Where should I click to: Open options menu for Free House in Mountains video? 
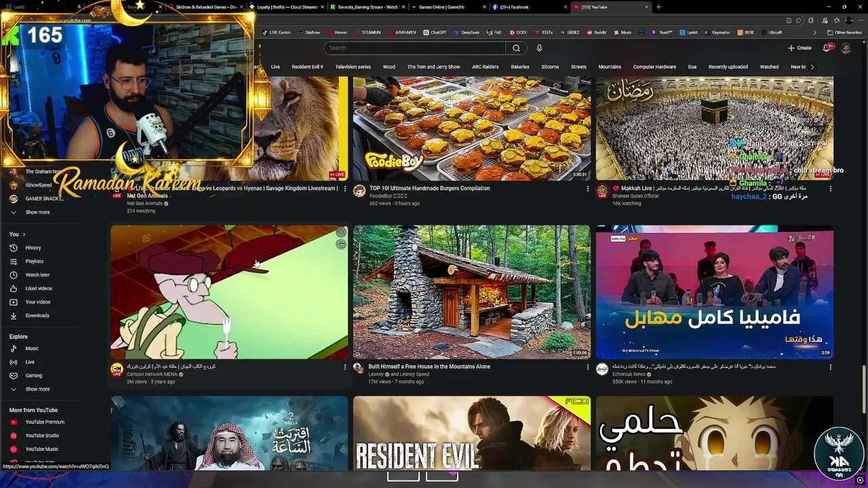[588, 367]
